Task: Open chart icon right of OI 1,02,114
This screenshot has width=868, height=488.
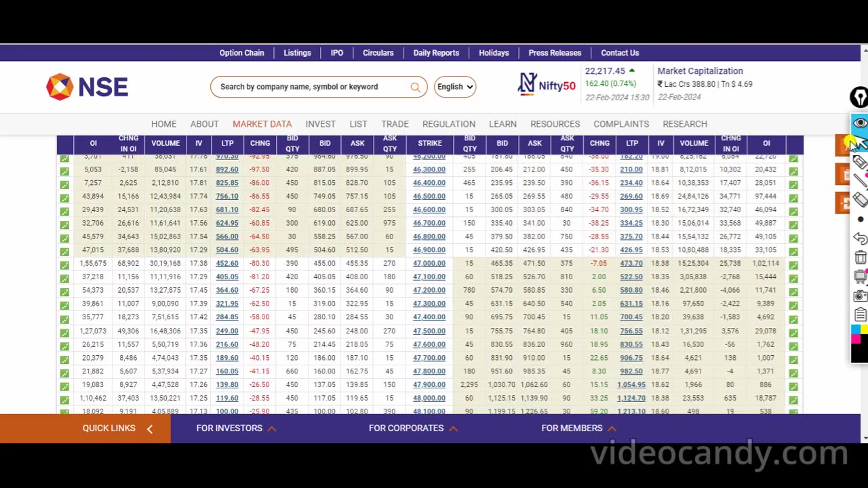Action: click(793, 265)
